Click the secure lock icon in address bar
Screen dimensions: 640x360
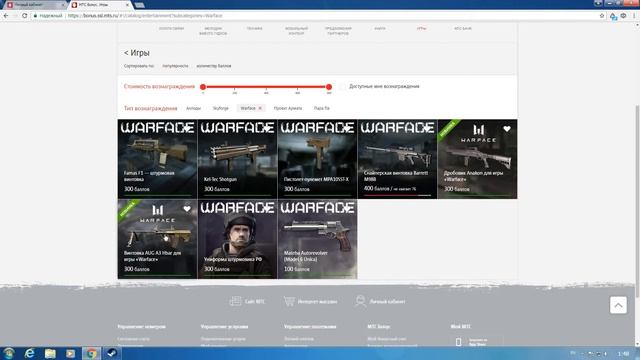pyautogui.click(x=36, y=16)
